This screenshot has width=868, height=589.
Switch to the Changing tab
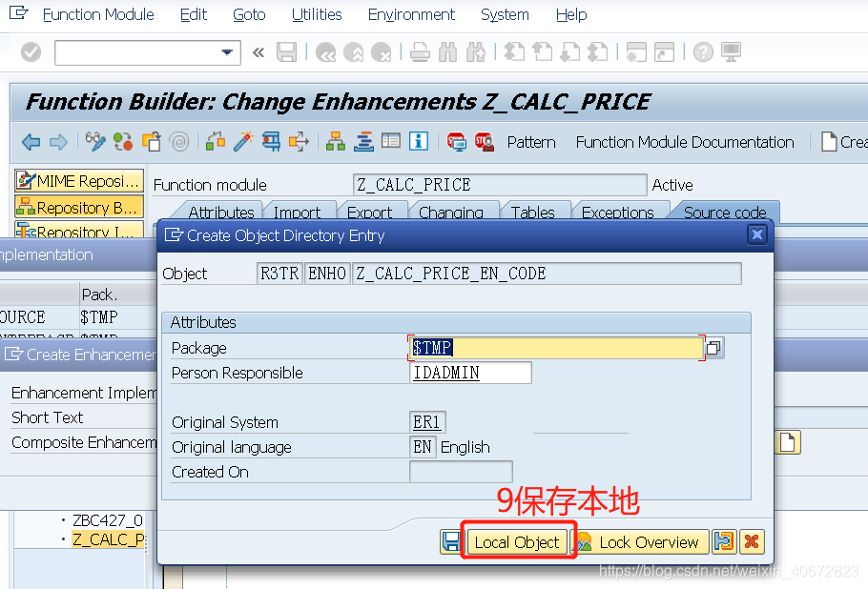pyautogui.click(x=450, y=212)
